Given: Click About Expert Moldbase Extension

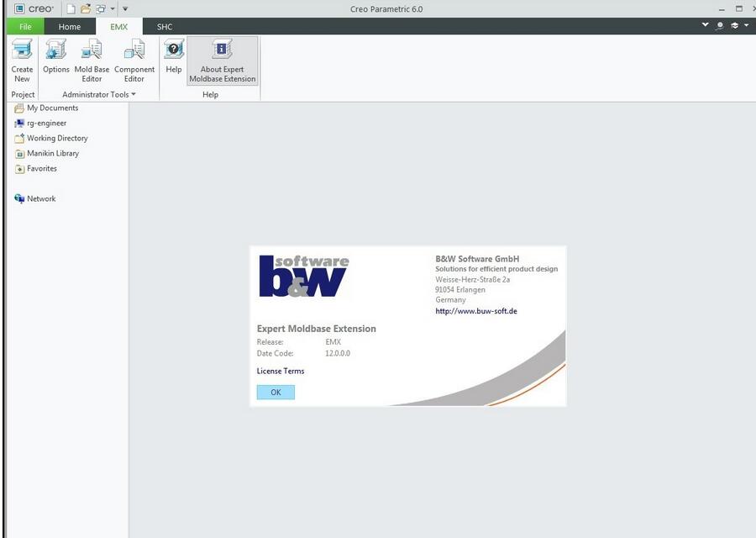Looking at the screenshot, I should 223,61.
